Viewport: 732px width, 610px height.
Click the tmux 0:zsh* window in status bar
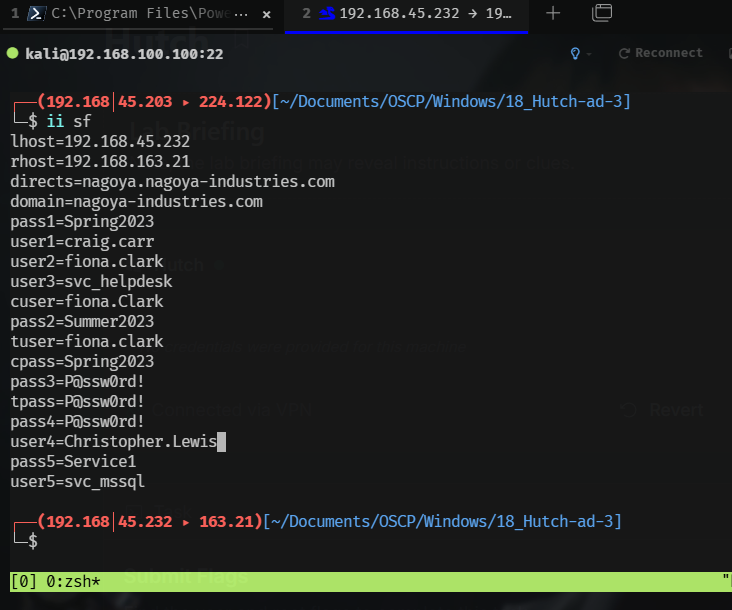coord(73,582)
